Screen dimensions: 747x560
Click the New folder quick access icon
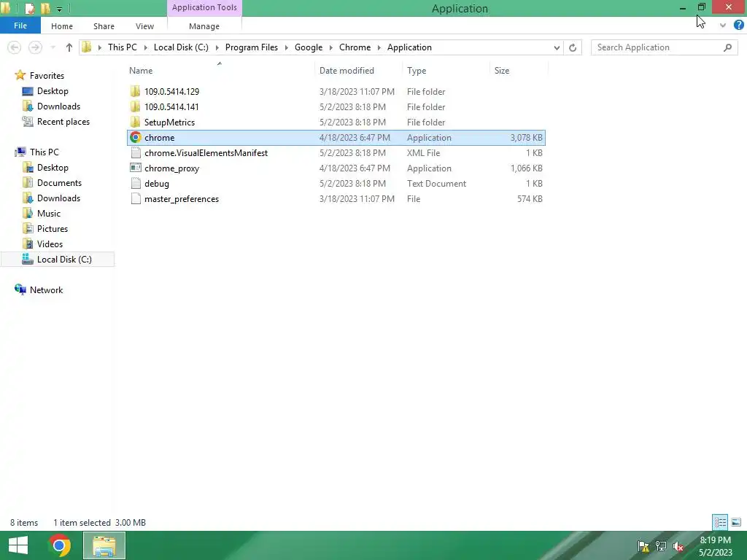[x=46, y=8]
